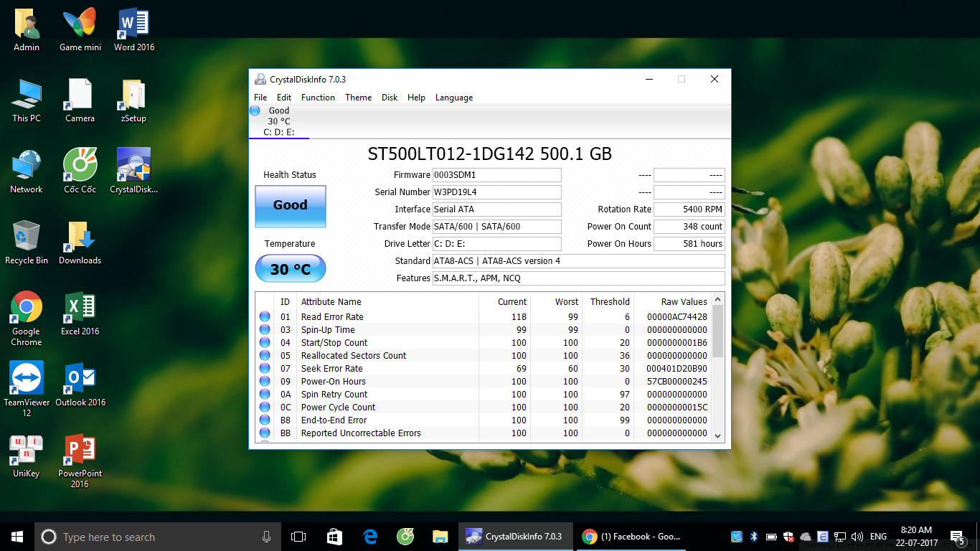Launch TeamViewer 12 desktop shortcut

27,389
